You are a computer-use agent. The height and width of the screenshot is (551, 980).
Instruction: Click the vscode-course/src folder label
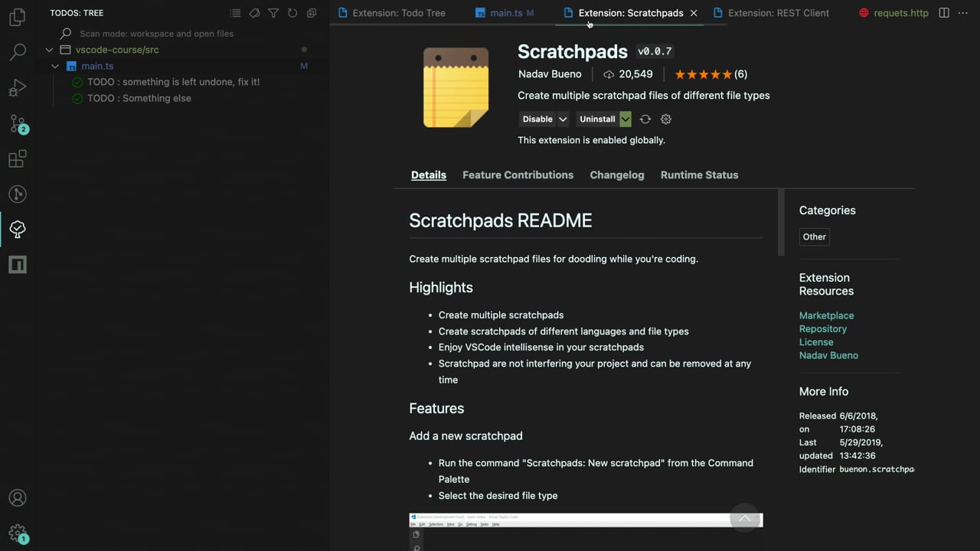pos(117,50)
